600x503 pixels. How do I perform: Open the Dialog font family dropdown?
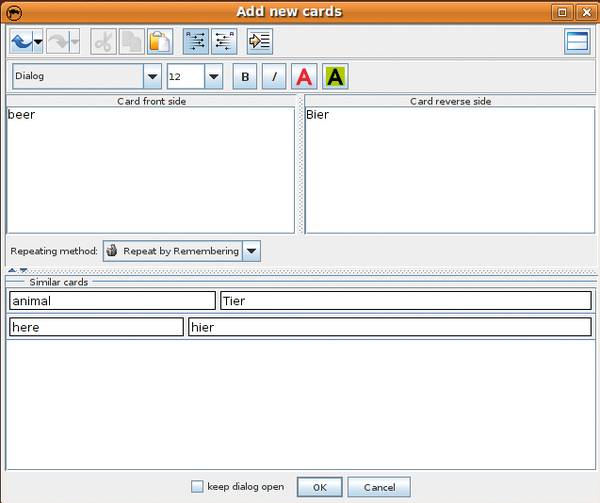pyautogui.click(x=152, y=77)
